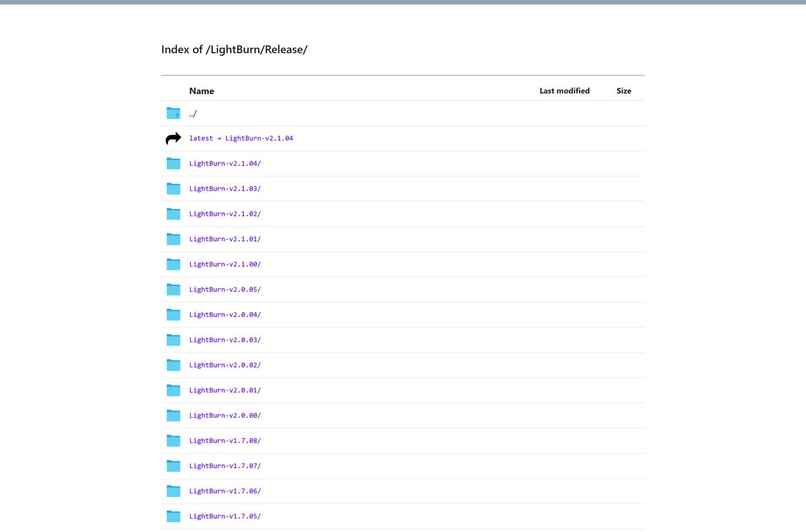806x532 pixels.
Task: Click folder icon beside LightBurn-v2.1.04/
Action: 173,163
